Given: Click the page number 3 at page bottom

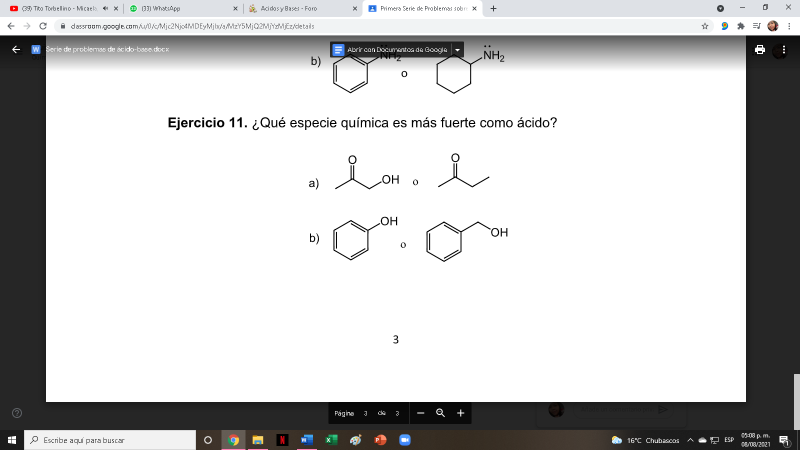Looking at the screenshot, I should (395, 340).
